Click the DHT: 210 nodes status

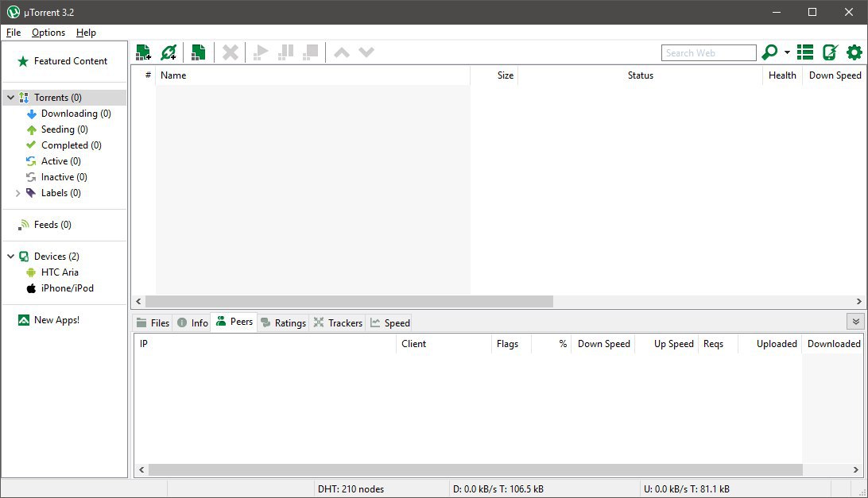coord(351,489)
